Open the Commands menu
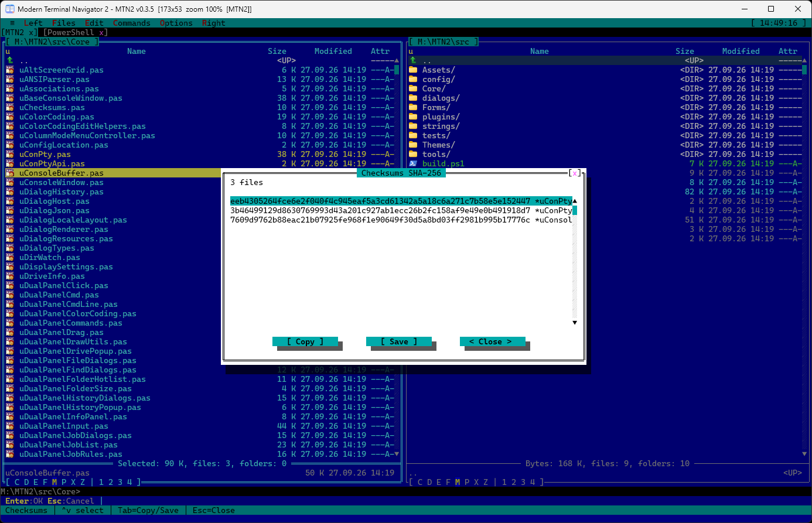The width and height of the screenshot is (812, 523). 132,23
